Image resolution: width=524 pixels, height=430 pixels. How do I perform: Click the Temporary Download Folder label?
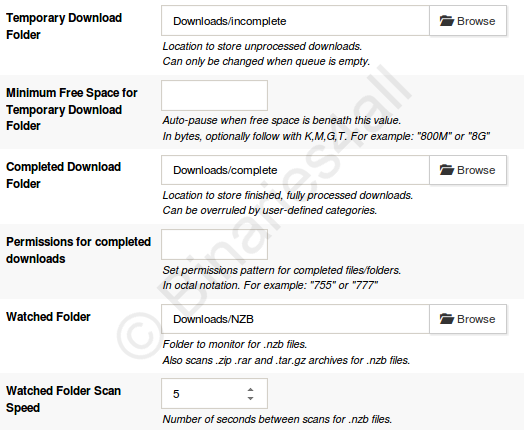pyautogui.click(x=64, y=26)
